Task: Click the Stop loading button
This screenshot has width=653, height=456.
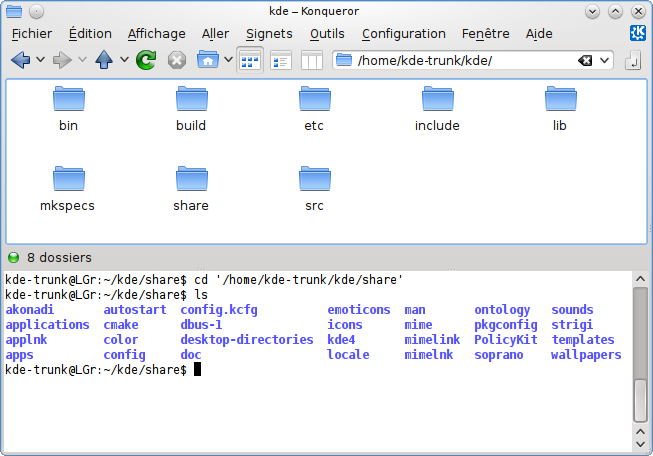Action: (x=177, y=60)
